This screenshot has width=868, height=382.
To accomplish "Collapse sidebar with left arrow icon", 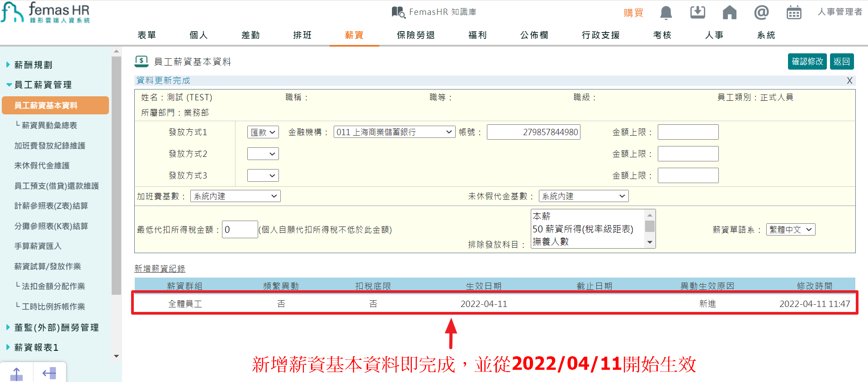I will click(x=49, y=373).
